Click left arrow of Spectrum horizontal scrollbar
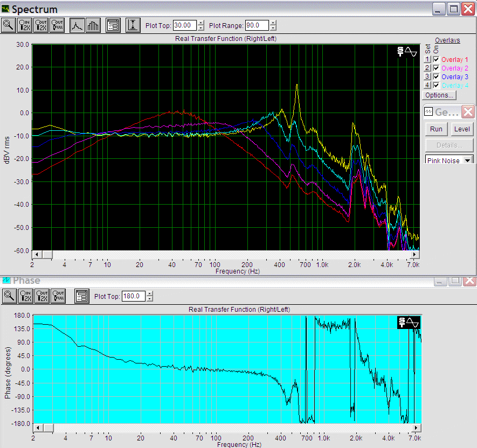Screen dimensions: 477x448 [x=37, y=254]
